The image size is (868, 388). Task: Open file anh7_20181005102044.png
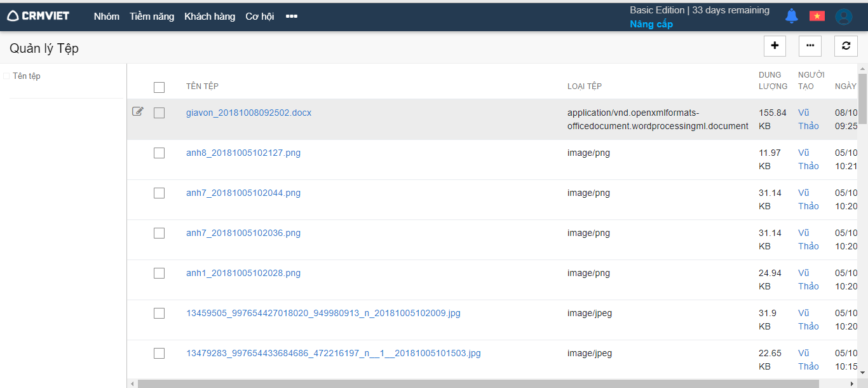click(243, 193)
